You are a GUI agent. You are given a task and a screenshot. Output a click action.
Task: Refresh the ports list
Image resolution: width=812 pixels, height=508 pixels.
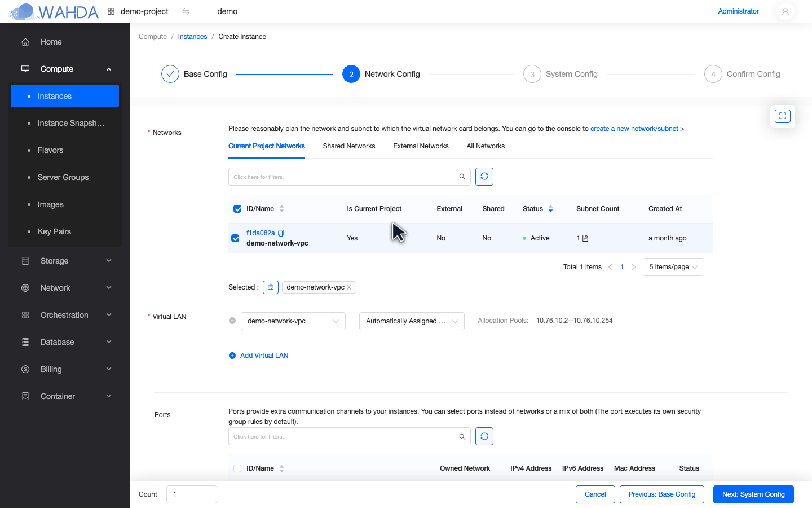(484, 436)
